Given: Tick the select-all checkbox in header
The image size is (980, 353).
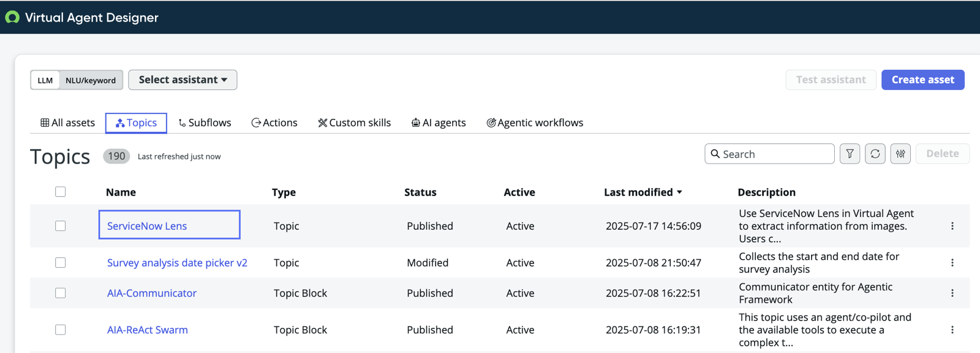Looking at the screenshot, I should pyautogui.click(x=60, y=192).
